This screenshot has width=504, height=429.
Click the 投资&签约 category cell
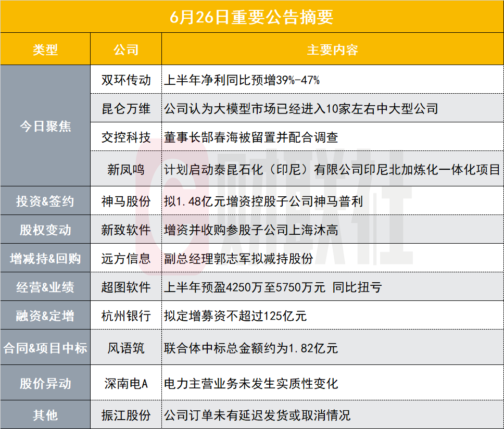click(x=45, y=201)
